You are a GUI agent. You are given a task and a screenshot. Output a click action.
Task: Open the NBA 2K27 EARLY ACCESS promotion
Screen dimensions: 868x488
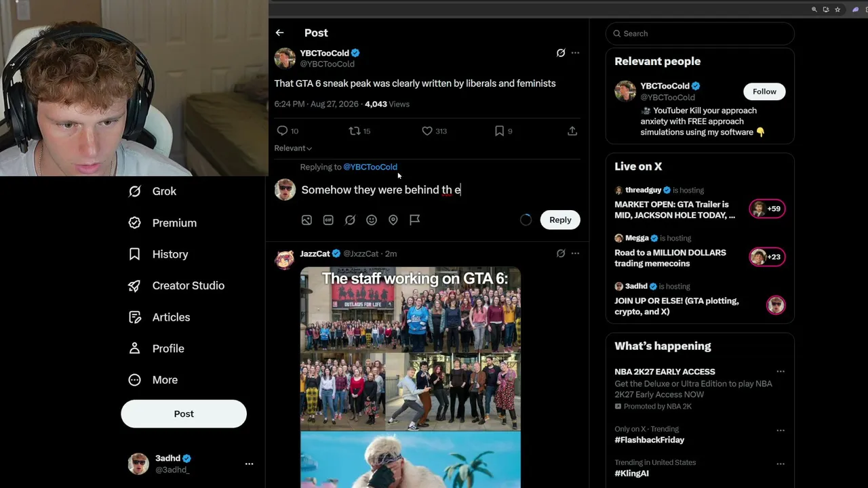coord(665,371)
